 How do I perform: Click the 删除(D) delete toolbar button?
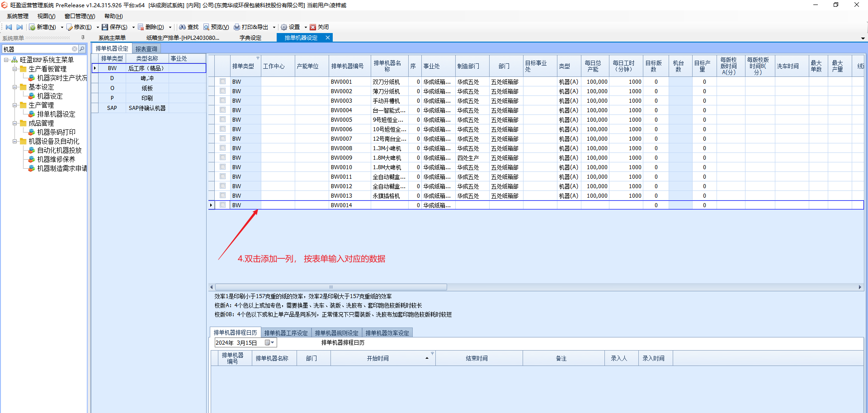point(151,27)
